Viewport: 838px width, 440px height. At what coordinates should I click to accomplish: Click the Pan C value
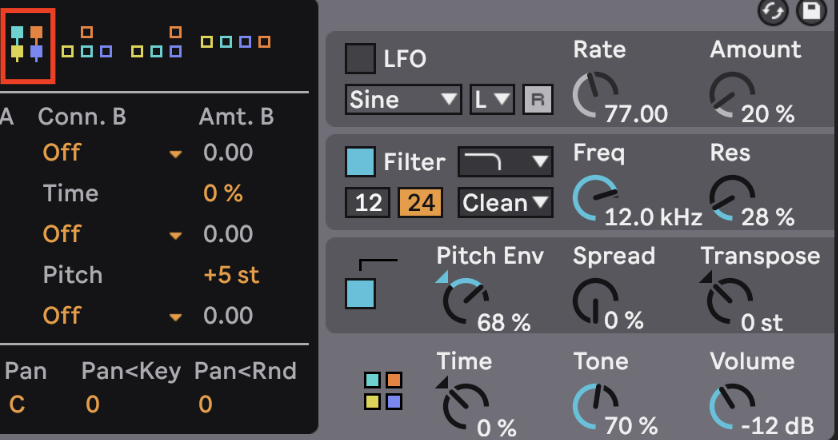point(17,405)
